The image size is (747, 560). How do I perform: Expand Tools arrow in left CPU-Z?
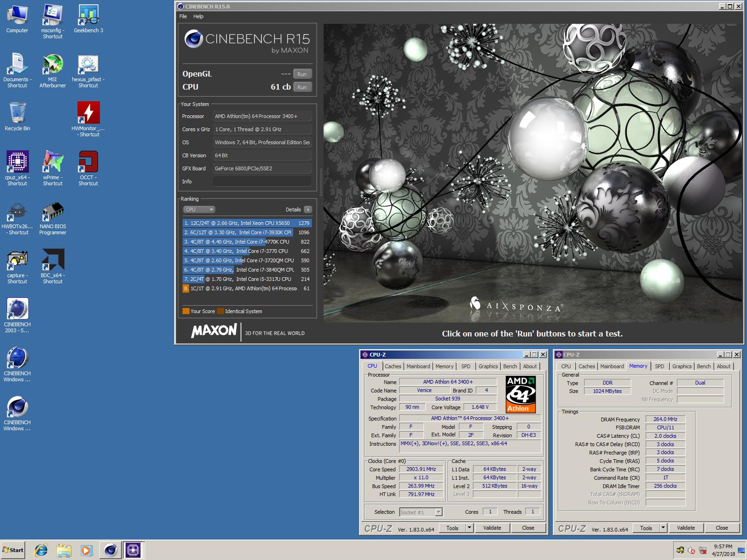coord(470,528)
